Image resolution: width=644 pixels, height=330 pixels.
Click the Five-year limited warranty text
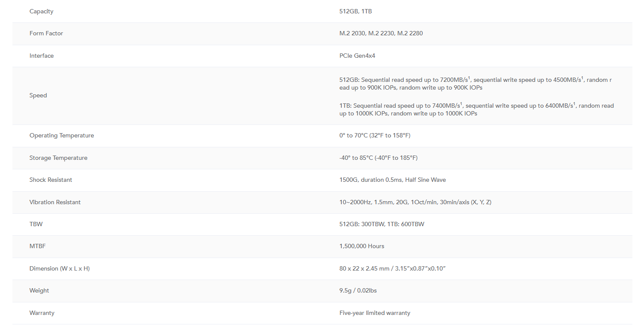coord(375,313)
